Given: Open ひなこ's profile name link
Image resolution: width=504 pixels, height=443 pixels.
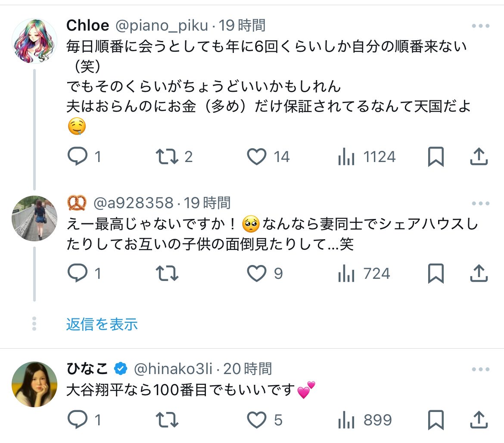Looking at the screenshot, I should (x=87, y=369).
